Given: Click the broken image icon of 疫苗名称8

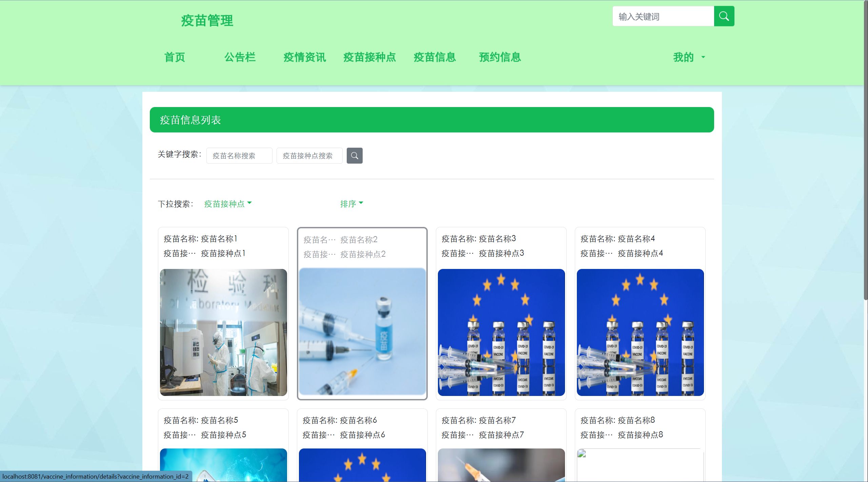Looking at the screenshot, I should pos(582,454).
